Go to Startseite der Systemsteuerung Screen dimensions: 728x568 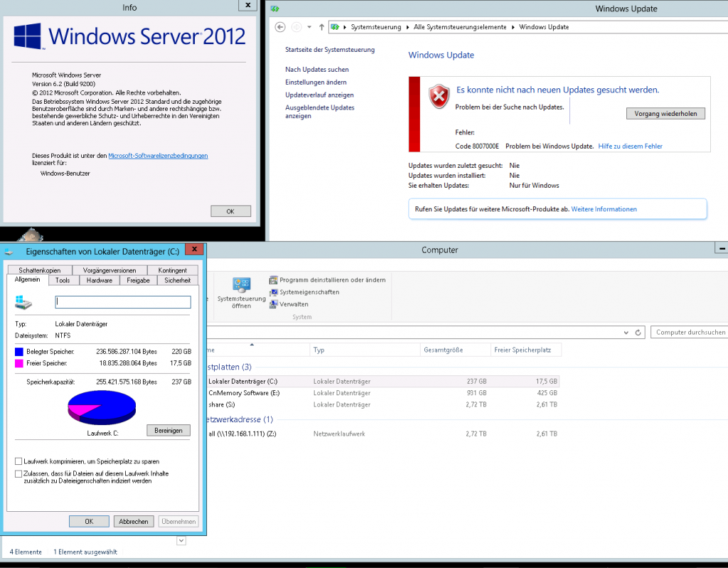(330, 50)
